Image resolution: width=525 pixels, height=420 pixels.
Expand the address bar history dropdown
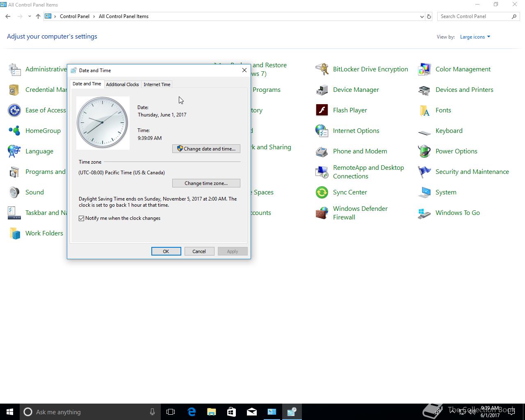422,16
